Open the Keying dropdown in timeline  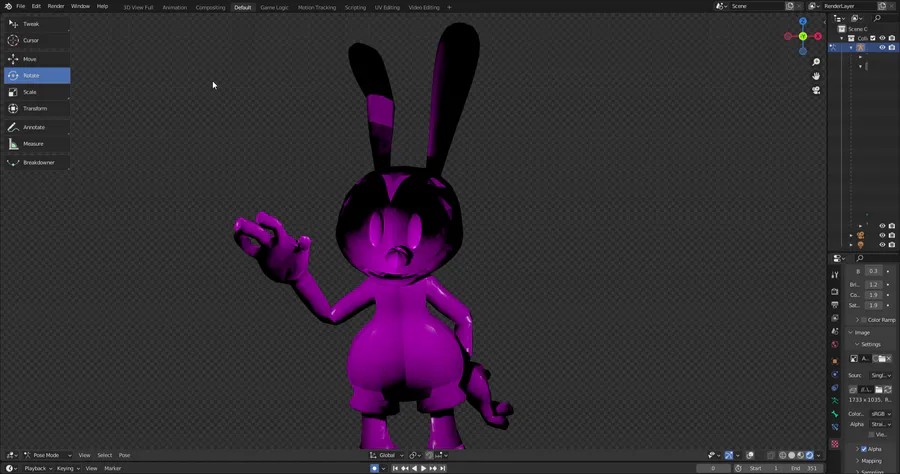pyautogui.click(x=68, y=468)
